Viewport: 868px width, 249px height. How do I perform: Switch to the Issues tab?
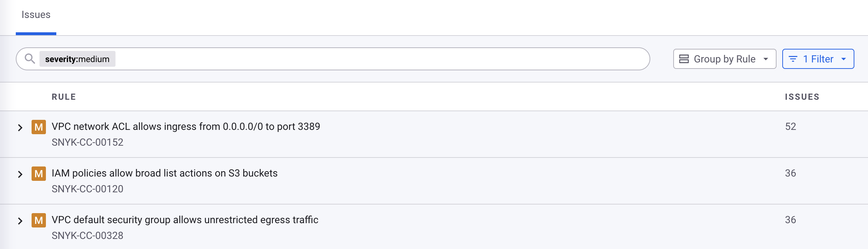pyautogui.click(x=36, y=15)
